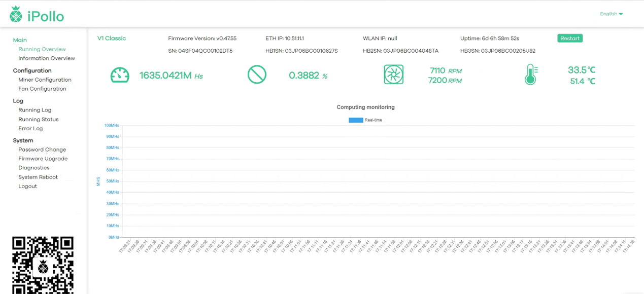Open Miner Configuration settings

pos(45,80)
